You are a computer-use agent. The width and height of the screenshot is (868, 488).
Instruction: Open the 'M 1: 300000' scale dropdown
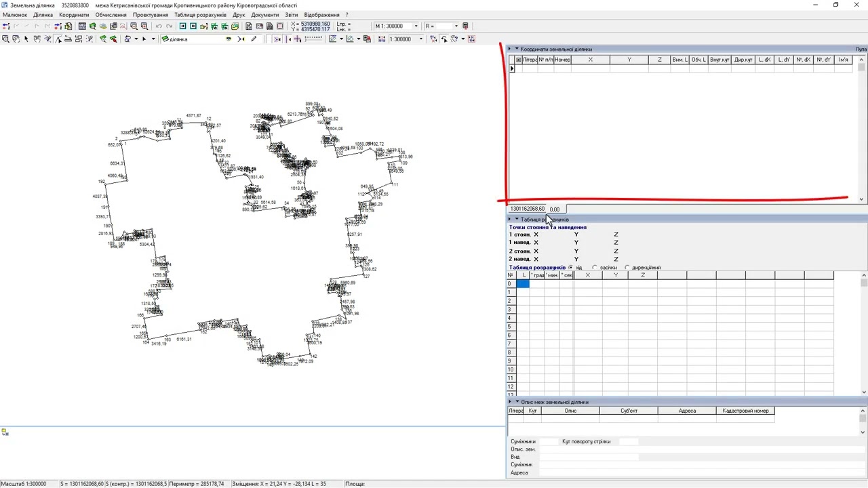pyautogui.click(x=416, y=26)
